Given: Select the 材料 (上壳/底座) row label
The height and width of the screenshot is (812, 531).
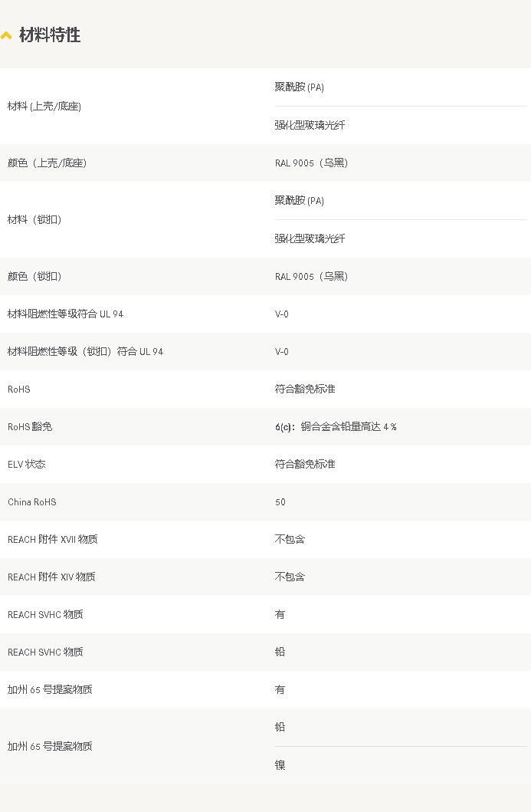Looking at the screenshot, I should click(x=44, y=107).
